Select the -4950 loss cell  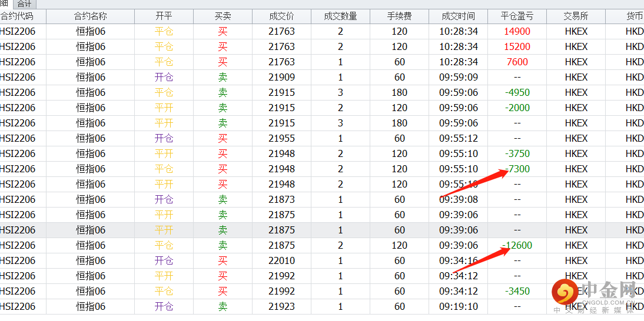pos(517,93)
